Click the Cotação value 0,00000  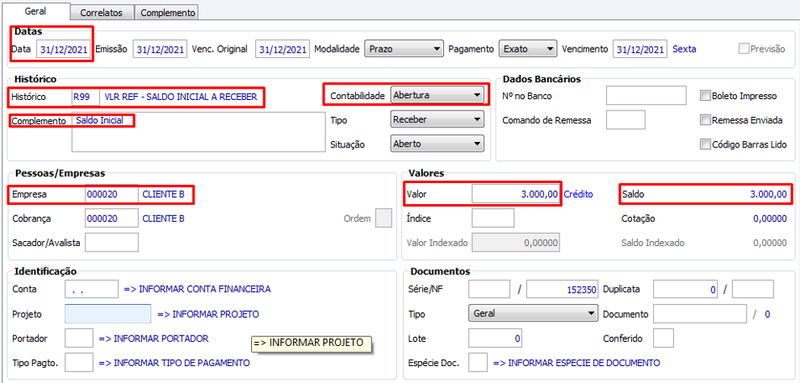click(770, 218)
